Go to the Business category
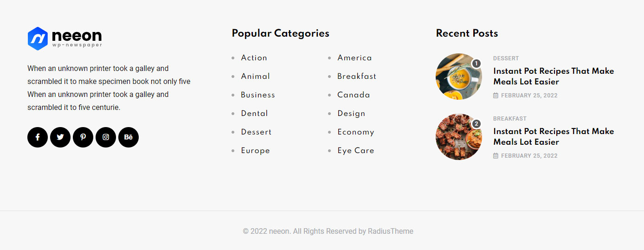644x250 pixels. point(258,95)
